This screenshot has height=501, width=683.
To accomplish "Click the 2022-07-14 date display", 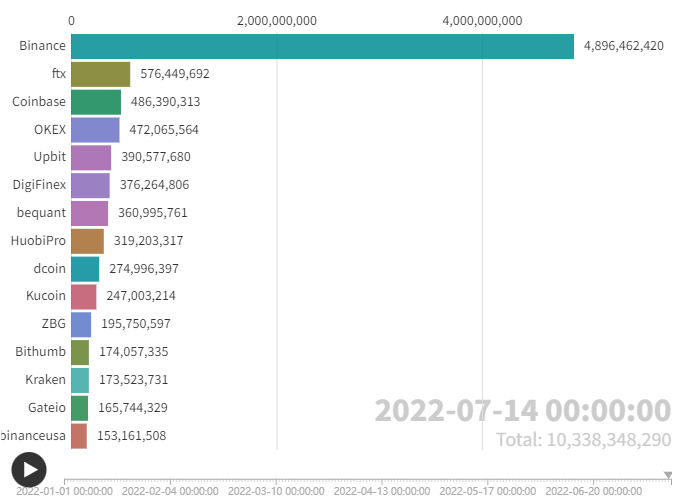I will [523, 410].
